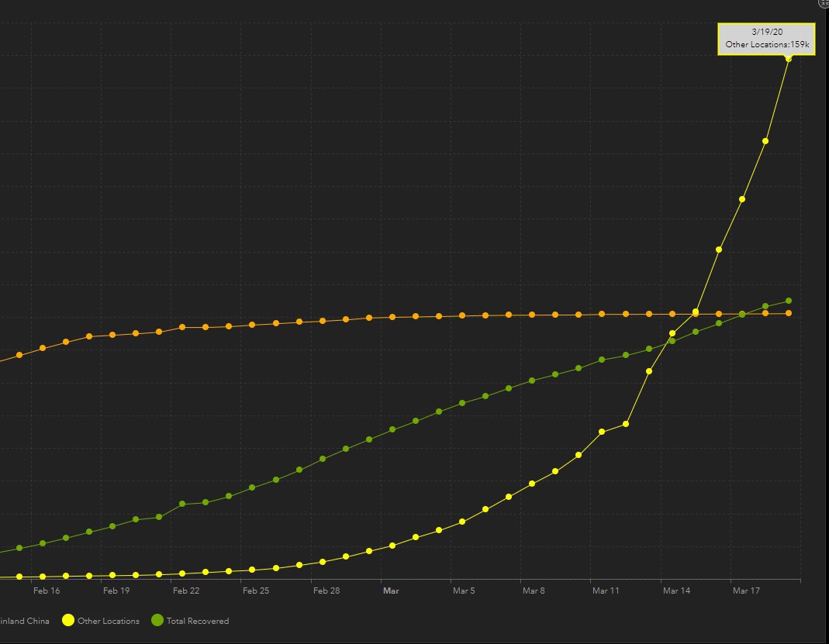Click the bold 'Mar' axis label

[x=391, y=591]
